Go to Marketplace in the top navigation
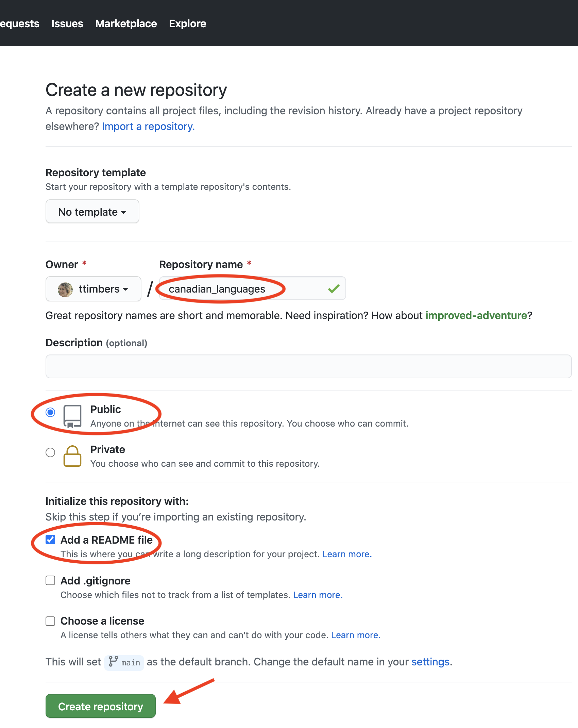 tap(126, 23)
